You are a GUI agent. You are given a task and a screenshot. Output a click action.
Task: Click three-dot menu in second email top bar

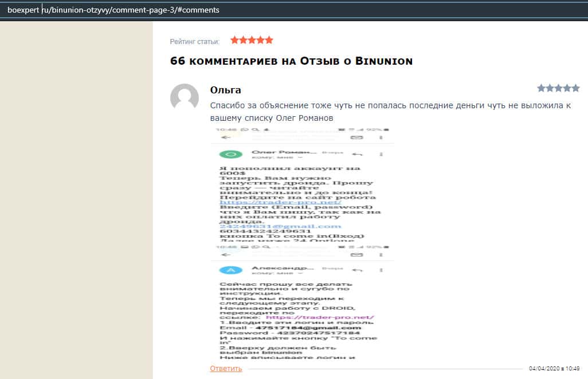pyautogui.click(x=381, y=255)
